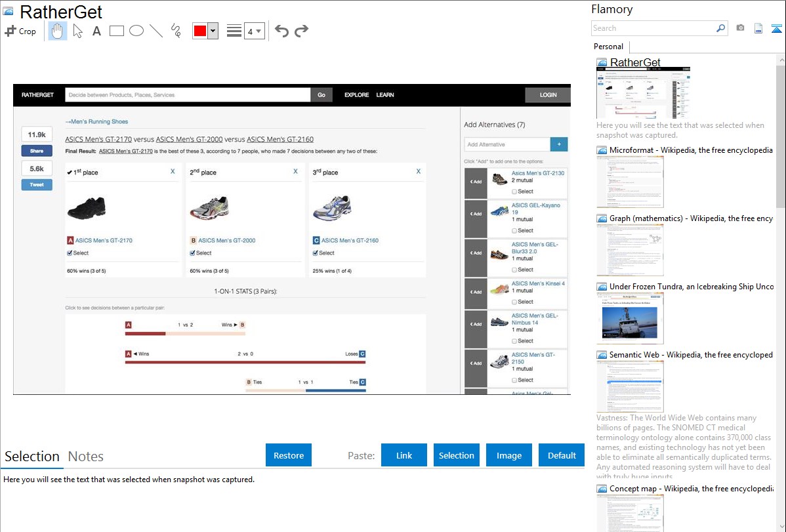Click the Restore button

point(289,455)
